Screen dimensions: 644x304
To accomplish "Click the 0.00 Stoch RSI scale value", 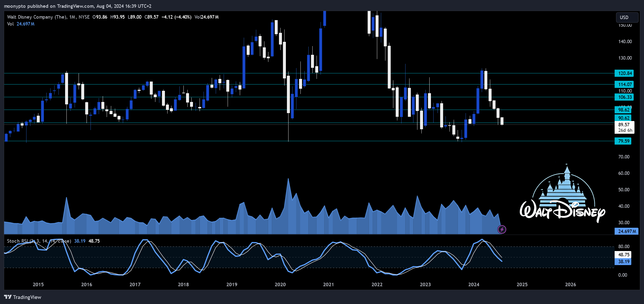I will pos(623,275).
